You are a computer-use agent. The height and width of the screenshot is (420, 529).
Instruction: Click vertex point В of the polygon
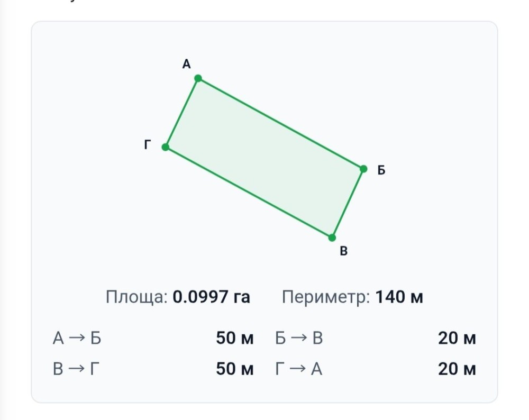tap(332, 238)
